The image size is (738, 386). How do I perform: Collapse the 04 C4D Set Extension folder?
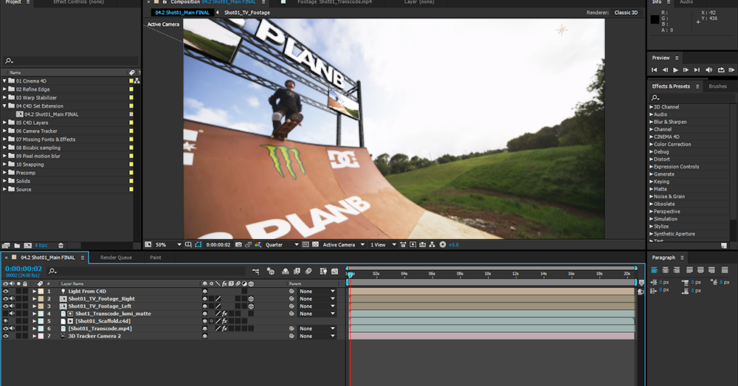[5, 106]
